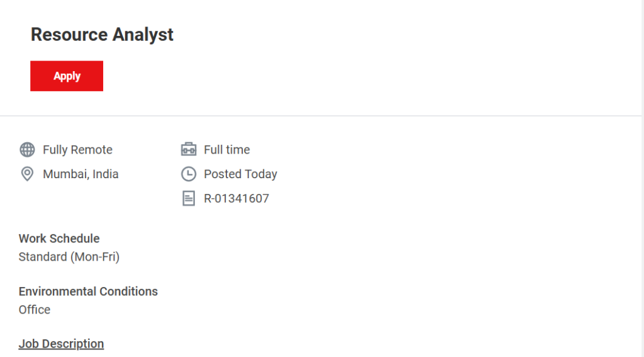Screen dimensions: 644x357
Task: Click the 'Work Schedule' heading
Action: point(59,239)
